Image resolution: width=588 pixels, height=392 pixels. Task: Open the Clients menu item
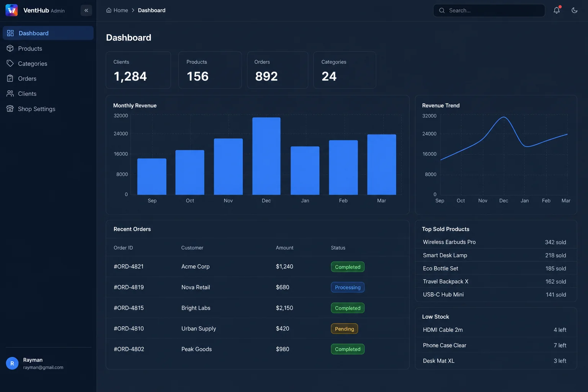[x=48, y=94]
